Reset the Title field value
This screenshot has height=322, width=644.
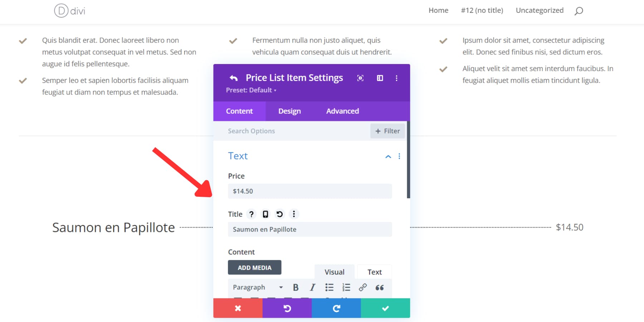(x=279, y=214)
